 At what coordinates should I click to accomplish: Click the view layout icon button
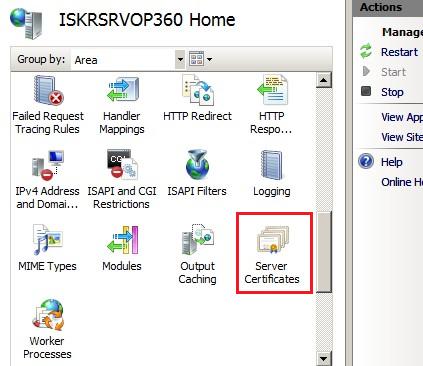(x=196, y=59)
